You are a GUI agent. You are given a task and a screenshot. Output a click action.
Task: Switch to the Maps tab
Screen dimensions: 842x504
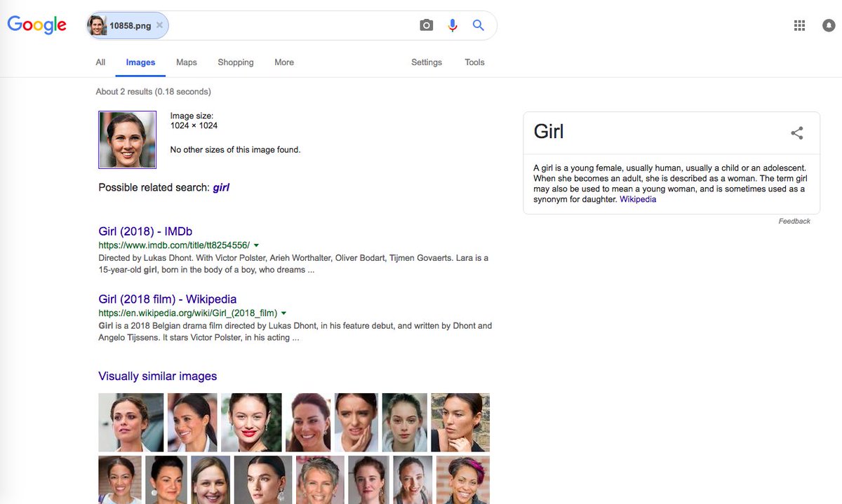pos(187,62)
